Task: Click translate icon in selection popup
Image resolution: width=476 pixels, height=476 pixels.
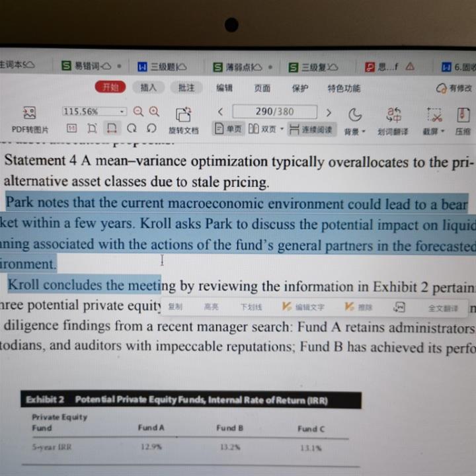Action: (399, 307)
